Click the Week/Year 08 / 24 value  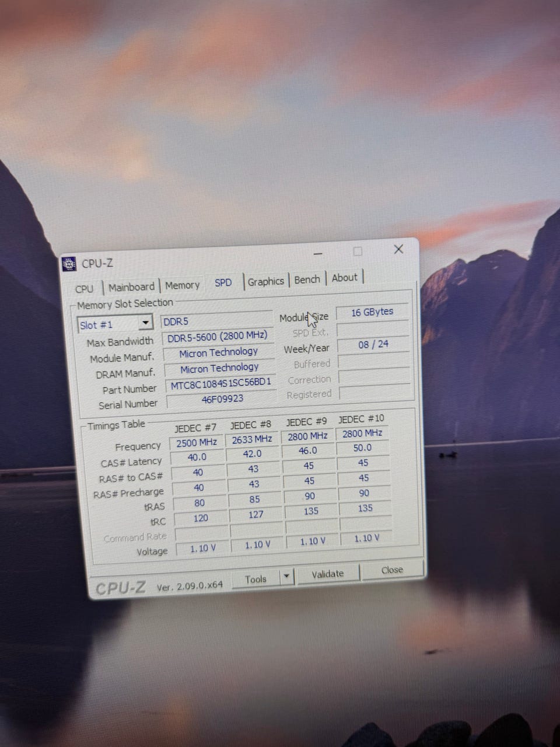point(373,344)
